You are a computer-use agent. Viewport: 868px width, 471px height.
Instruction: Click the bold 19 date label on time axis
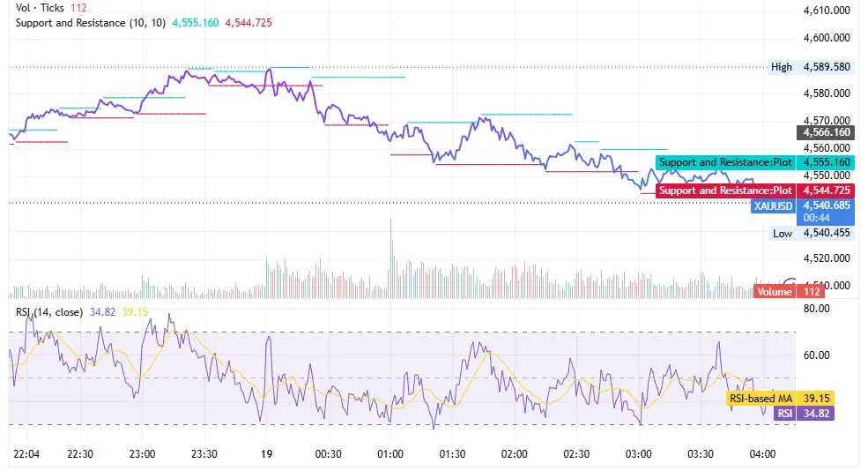click(x=266, y=454)
